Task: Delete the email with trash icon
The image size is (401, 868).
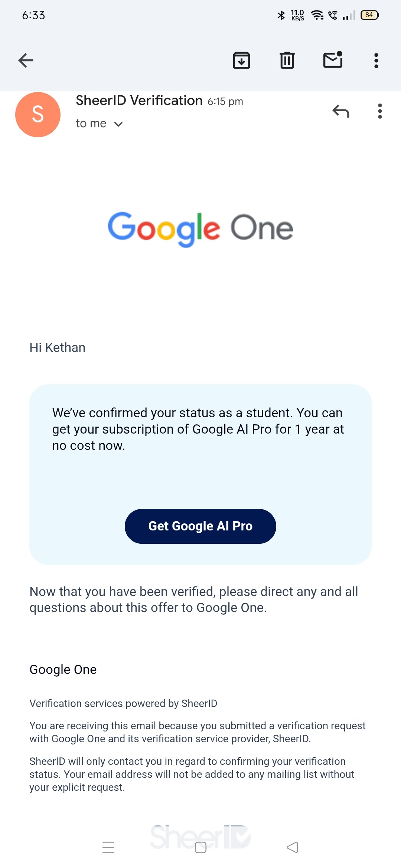Action: [287, 60]
